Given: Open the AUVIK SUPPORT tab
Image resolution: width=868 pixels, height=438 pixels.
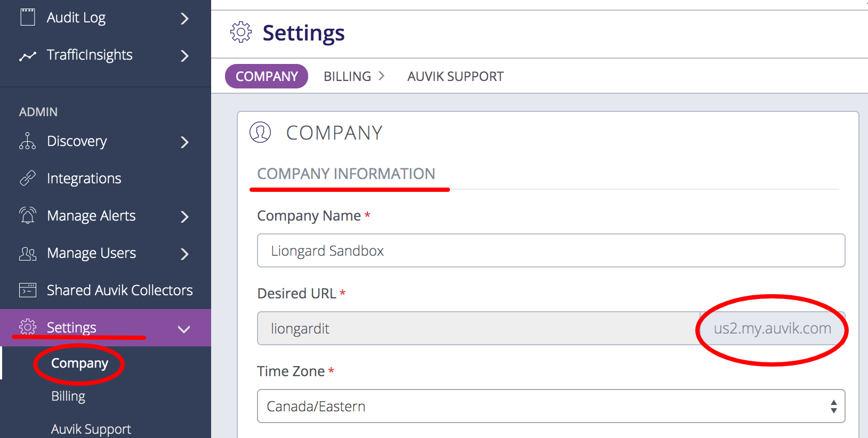Looking at the screenshot, I should [455, 76].
